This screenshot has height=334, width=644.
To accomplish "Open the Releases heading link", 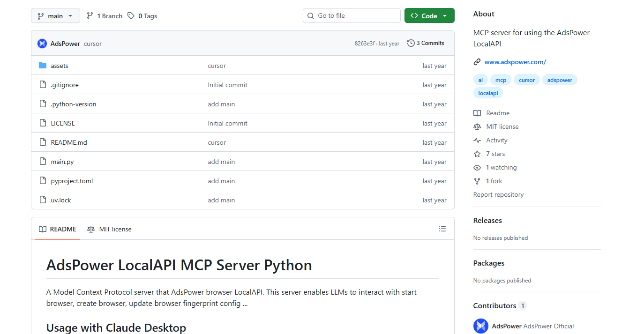I will tap(487, 220).
